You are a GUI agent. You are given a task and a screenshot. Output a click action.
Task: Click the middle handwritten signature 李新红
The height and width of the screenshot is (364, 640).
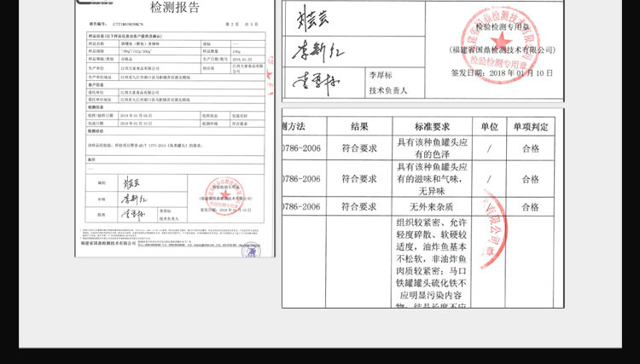pos(313,49)
